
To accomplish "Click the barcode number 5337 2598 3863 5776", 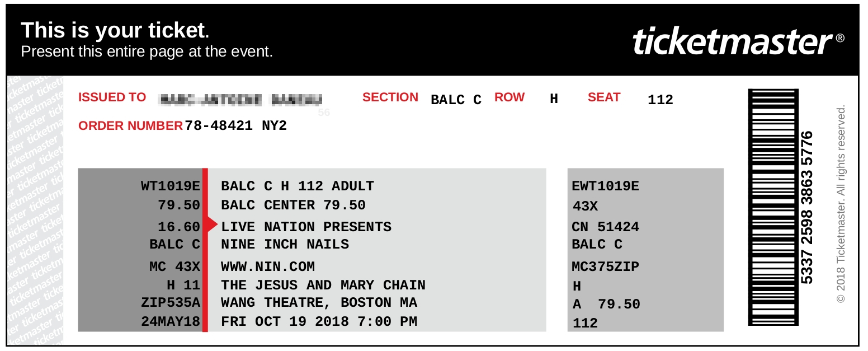I will coord(807,207).
